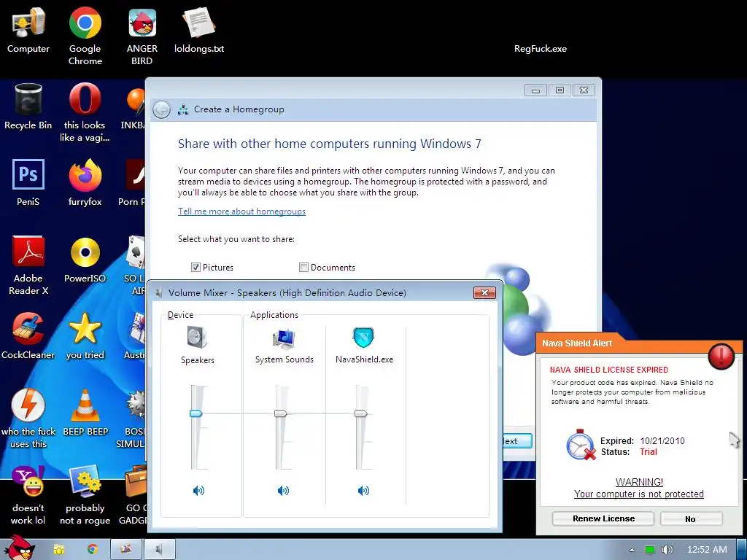
Task: Click the green system tray icon
Action: click(650, 550)
